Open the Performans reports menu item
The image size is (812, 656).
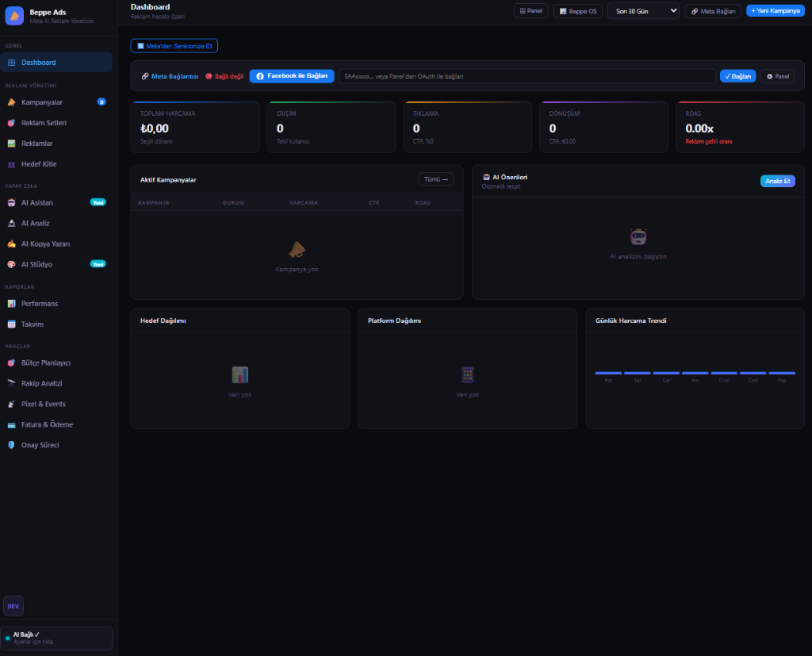tap(40, 304)
